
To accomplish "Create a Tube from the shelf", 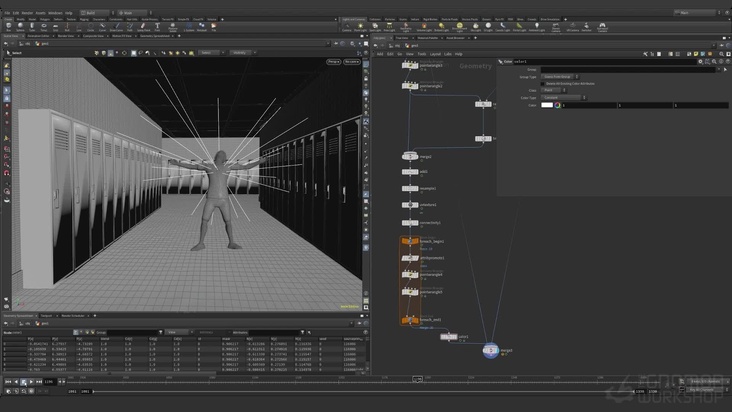I will pos(32,27).
